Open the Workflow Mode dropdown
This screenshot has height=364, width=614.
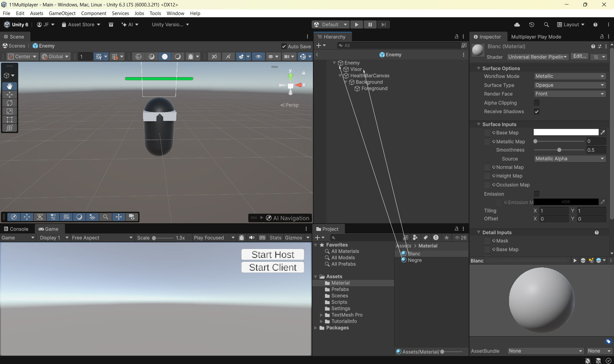pos(570,76)
